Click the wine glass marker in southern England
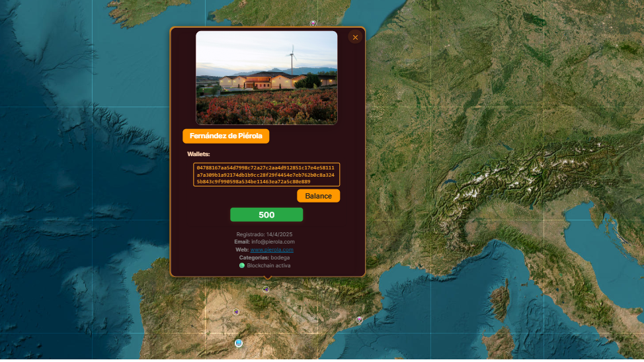 pos(313,23)
